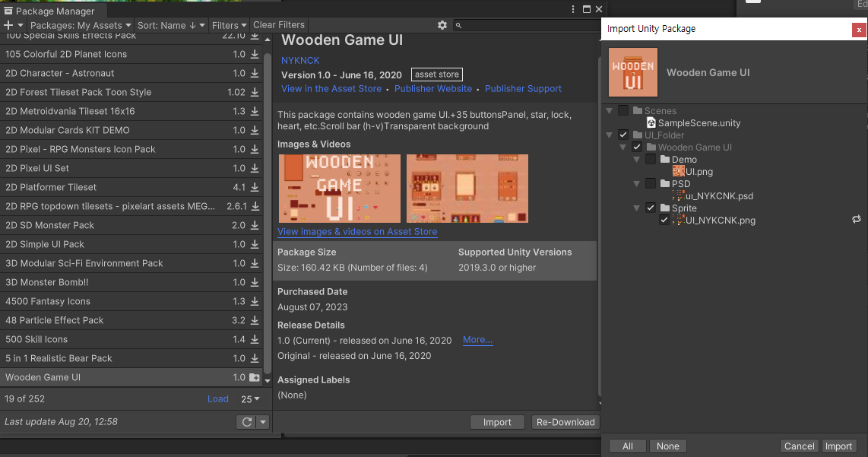This screenshot has width=868, height=457.
Task: Click download icon for 3D Monster Bomb!!
Action: (255, 283)
